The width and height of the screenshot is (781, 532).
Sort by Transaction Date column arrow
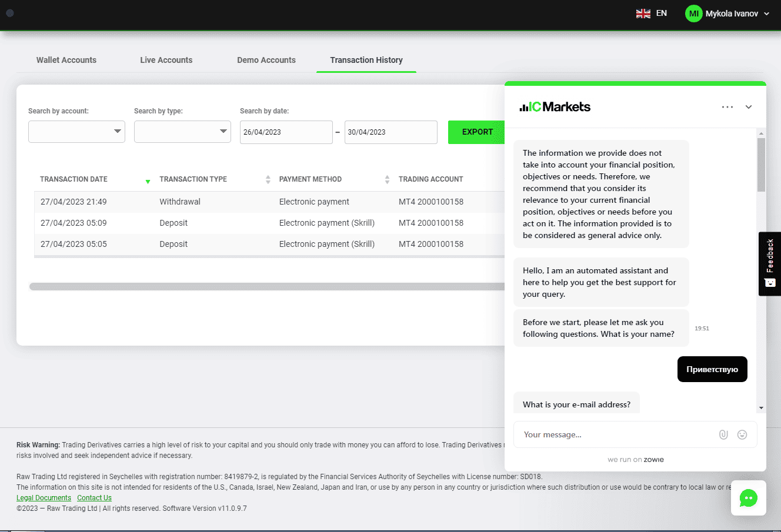148,181
